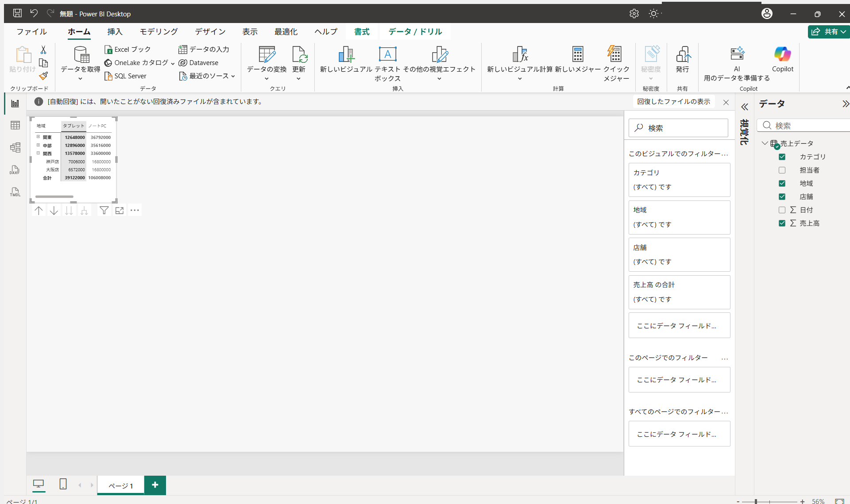Open the ファイル menu

(31, 31)
